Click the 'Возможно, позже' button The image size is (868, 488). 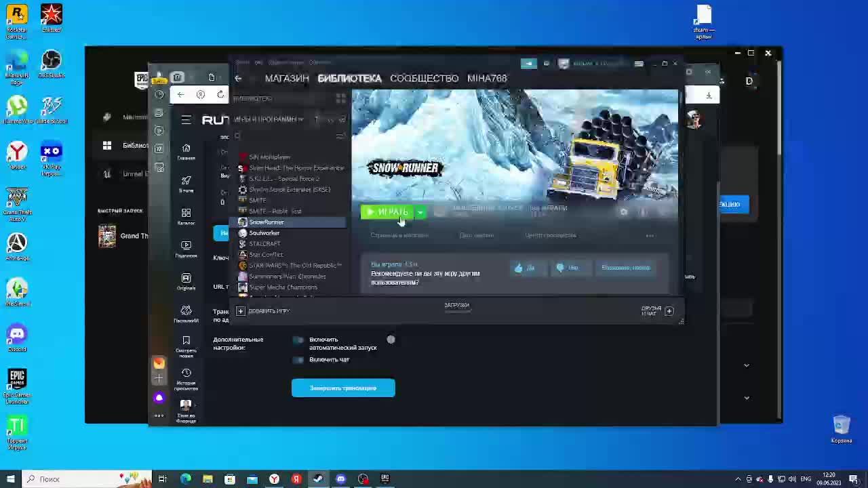click(625, 268)
